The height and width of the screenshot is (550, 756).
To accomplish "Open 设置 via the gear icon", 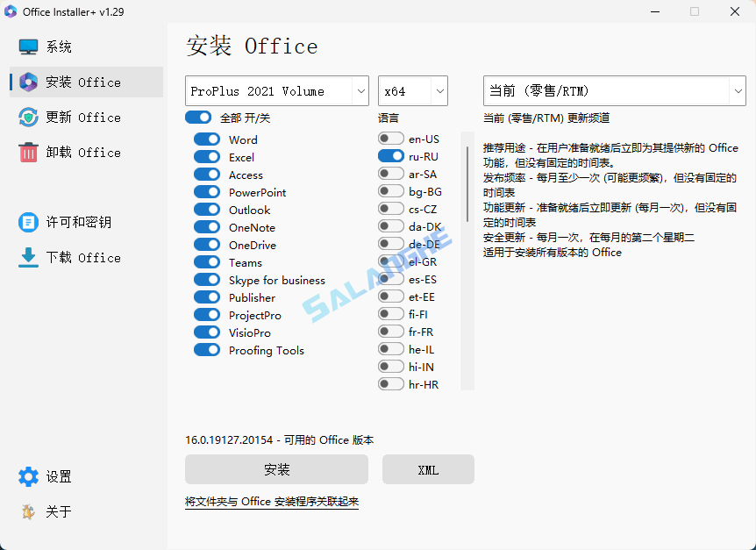I will (x=27, y=476).
